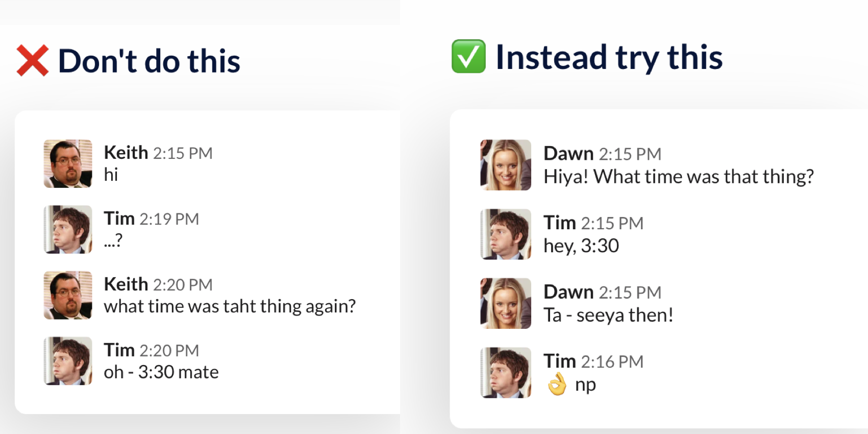Click Keith's avatar on the 2:20 PM message
The width and height of the screenshot is (868, 434).
pos(68,295)
